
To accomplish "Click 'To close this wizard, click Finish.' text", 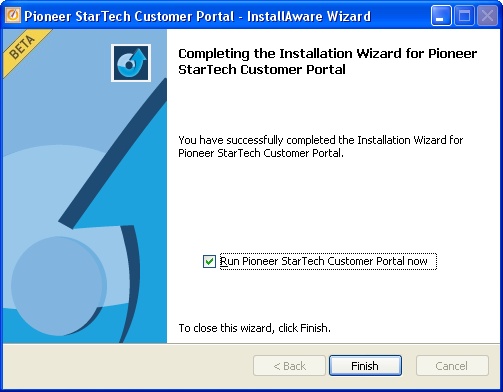I will [x=254, y=328].
